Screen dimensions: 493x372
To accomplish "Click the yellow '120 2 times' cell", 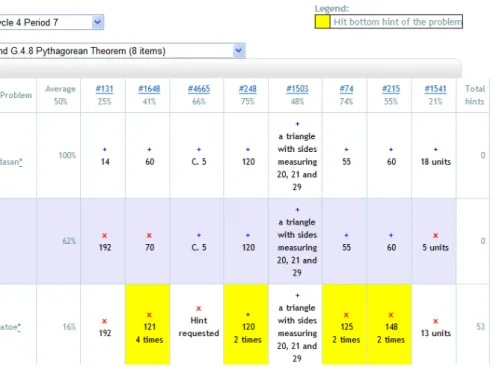I will pos(246,324).
